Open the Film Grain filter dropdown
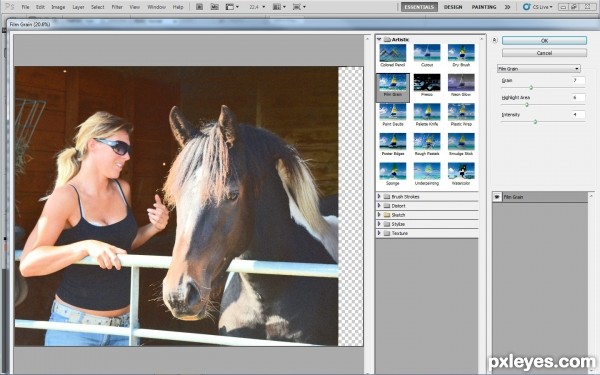This screenshot has height=375, width=600. (x=539, y=69)
